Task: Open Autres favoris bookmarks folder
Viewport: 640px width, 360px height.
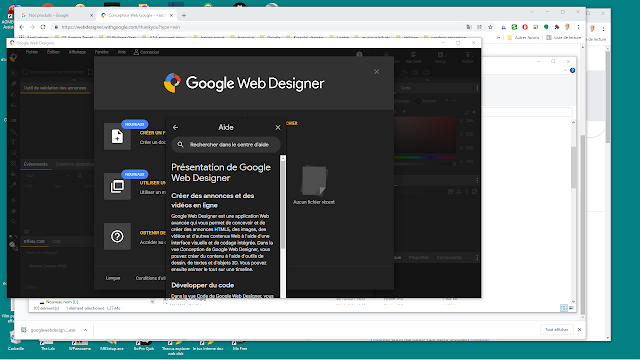Action: [523, 38]
